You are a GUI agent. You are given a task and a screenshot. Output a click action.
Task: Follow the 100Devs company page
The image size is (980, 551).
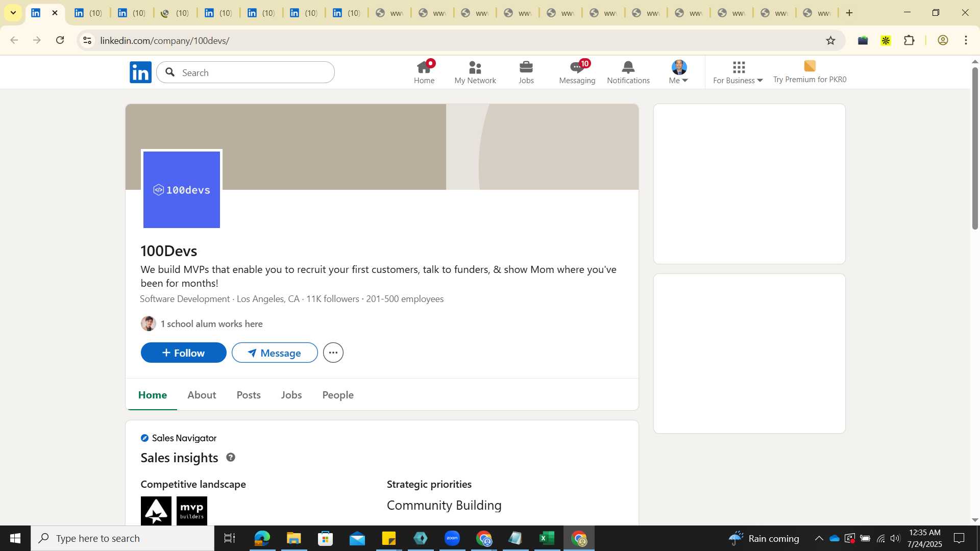click(184, 353)
